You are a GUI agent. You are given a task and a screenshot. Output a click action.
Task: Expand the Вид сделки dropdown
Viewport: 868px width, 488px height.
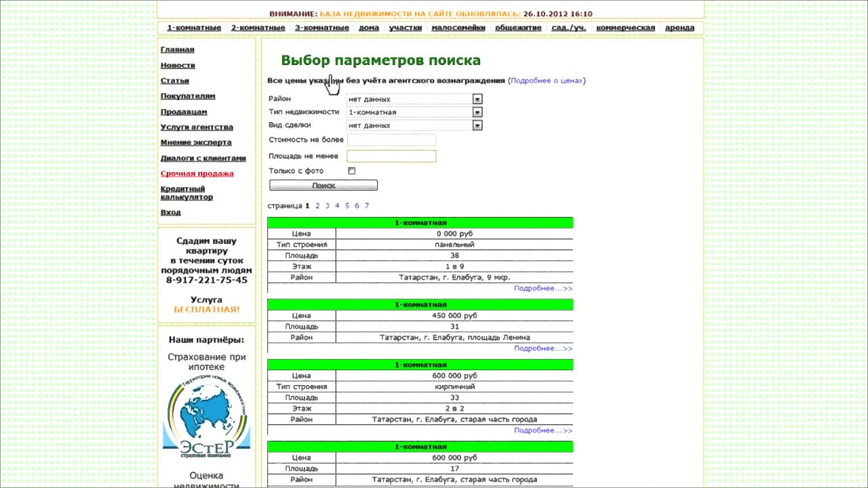coord(477,125)
